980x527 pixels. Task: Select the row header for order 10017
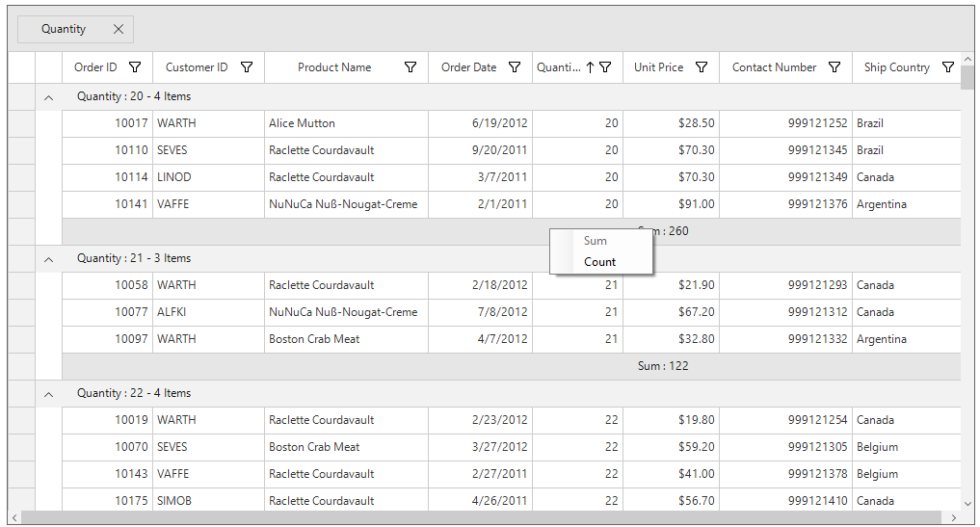pos(21,123)
